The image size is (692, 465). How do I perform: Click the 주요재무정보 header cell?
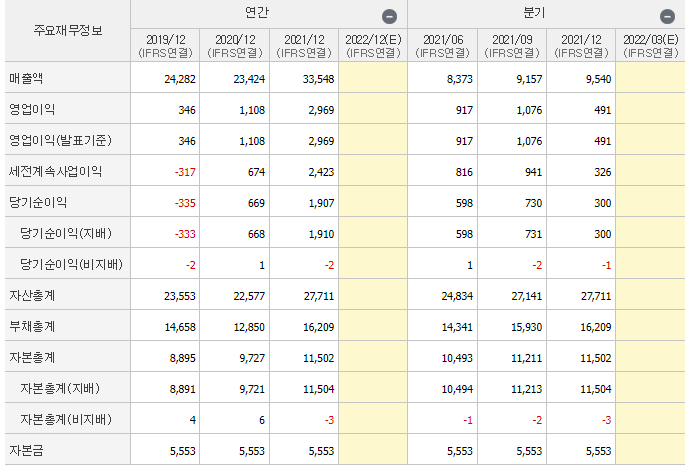pyautogui.click(x=68, y=30)
